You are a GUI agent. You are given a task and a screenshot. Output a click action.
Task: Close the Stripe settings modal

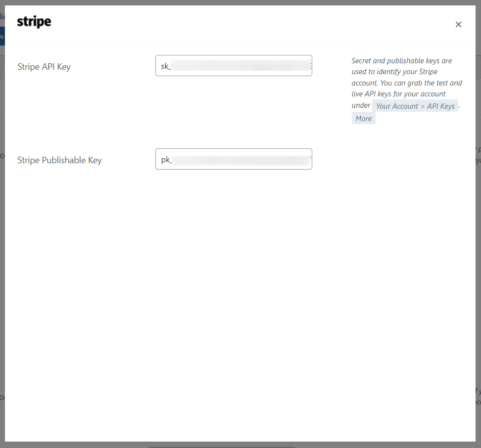pos(458,25)
